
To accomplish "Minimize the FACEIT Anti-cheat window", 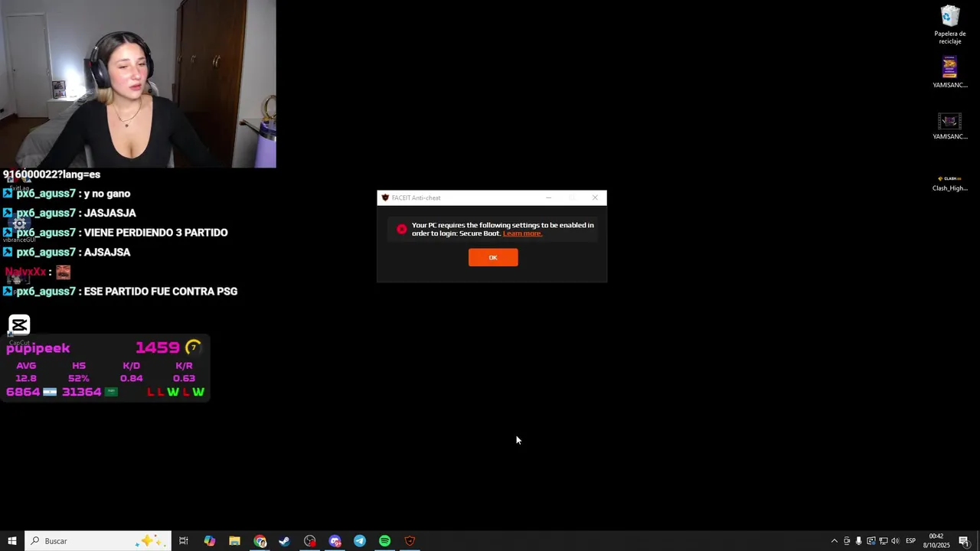I will (548, 197).
